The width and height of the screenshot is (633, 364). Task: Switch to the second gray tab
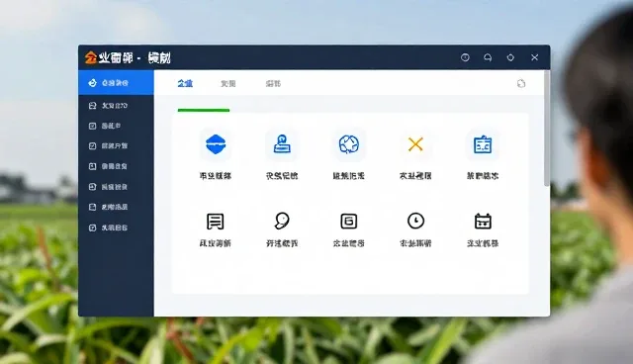pos(228,83)
